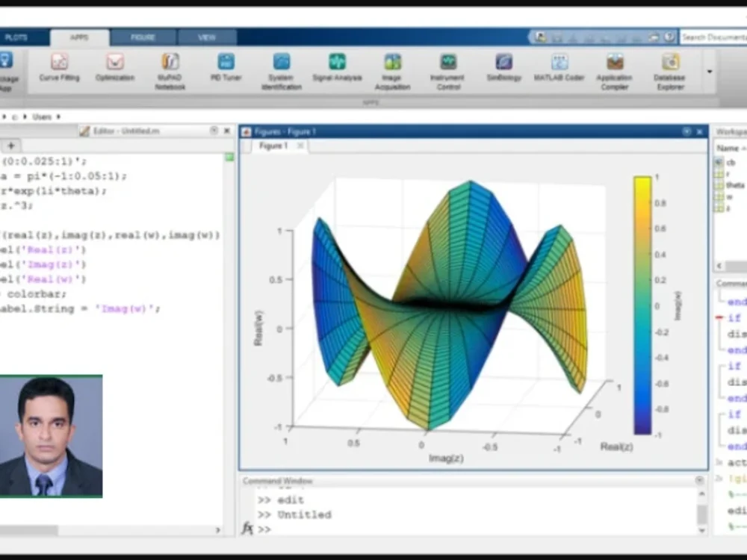Screen dimensions: 747x560
Task: Click the Editor horizontal scrollbar
Action: click(28, 530)
